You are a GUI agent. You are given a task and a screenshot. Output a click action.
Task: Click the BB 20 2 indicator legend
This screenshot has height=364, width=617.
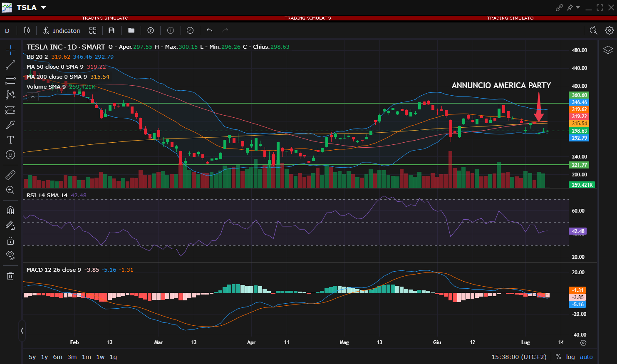pyautogui.click(x=37, y=57)
